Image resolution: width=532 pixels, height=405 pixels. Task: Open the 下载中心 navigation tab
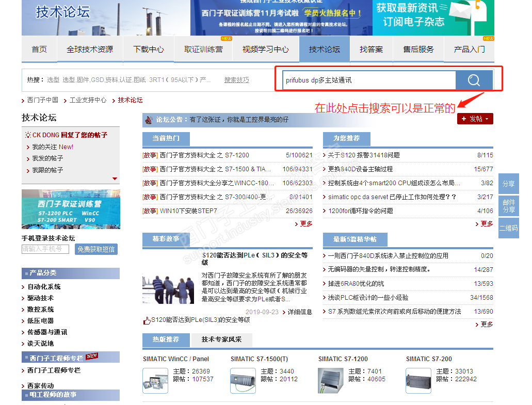pos(149,49)
